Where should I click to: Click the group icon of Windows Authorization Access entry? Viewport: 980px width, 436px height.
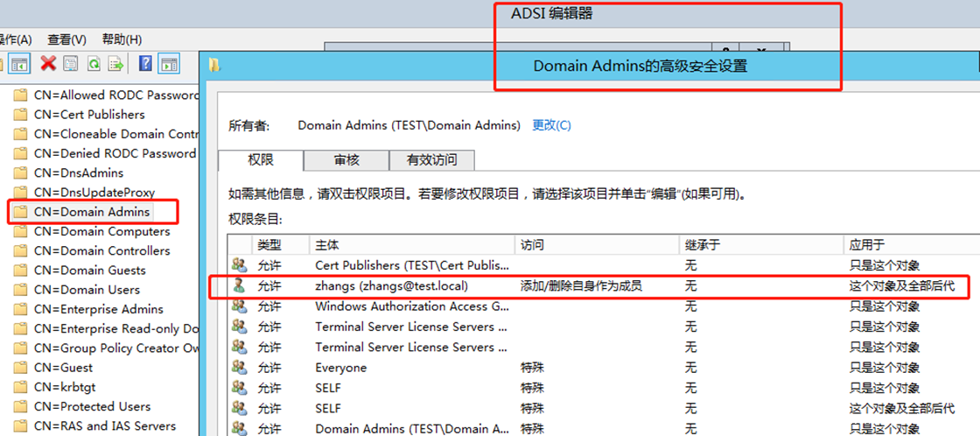pos(239,306)
